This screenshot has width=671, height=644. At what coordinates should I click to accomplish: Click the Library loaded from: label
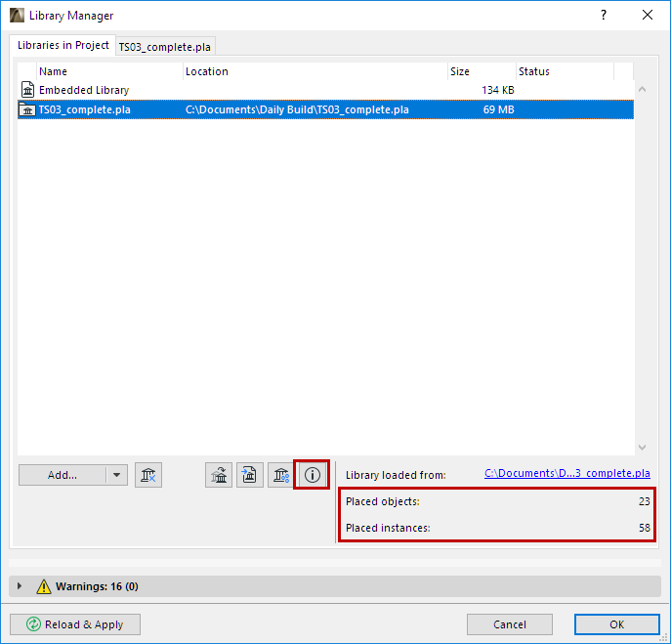click(x=396, y=475)
